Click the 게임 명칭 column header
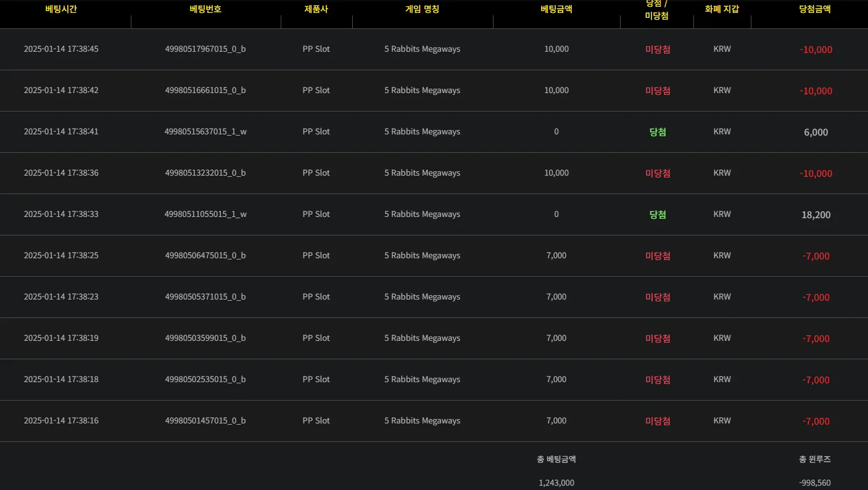Screen dimensions: 868x490 click(423, 9)
